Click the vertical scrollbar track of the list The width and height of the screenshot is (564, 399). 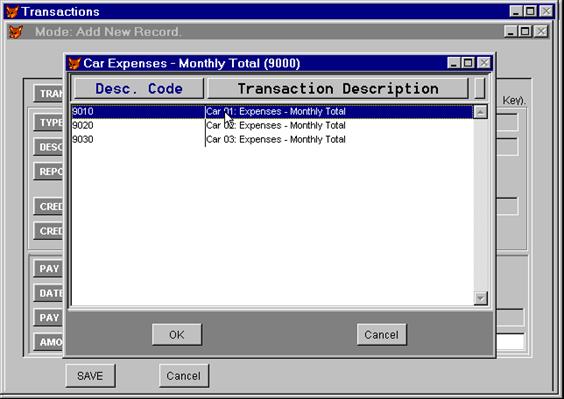point(481,205)
